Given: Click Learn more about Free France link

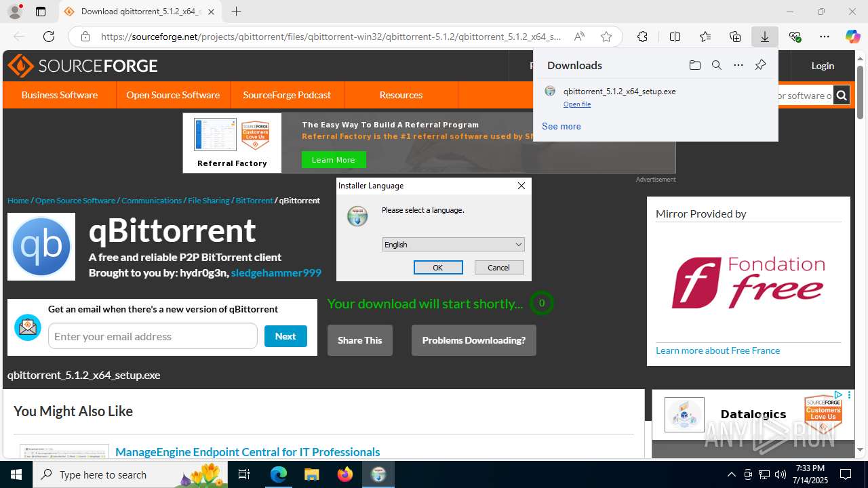Looking at the screenshot, I should [x=717, y=350].
